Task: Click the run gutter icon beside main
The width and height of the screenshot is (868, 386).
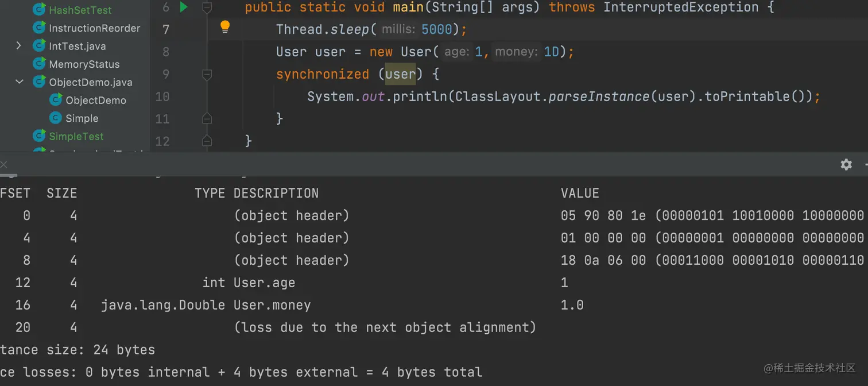Action: point(184,7)
